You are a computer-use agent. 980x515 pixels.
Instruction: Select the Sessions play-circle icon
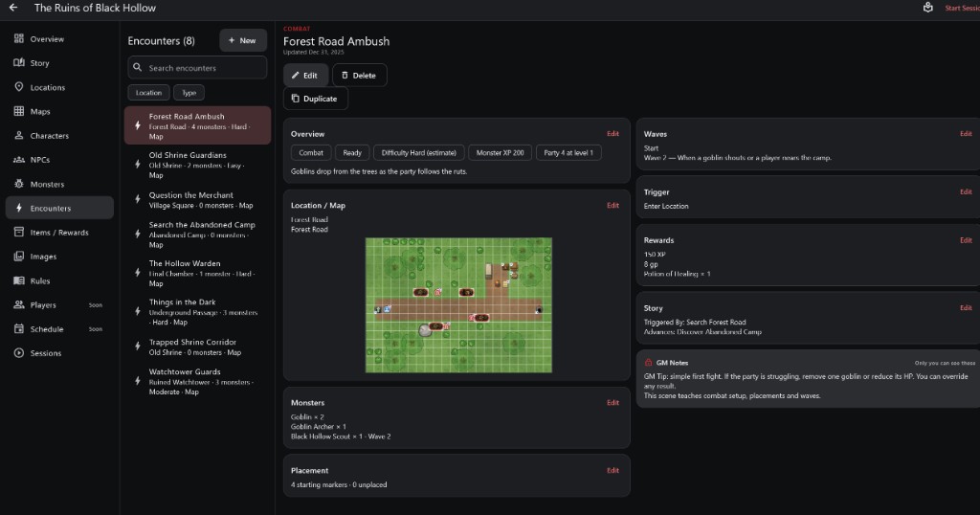[x=19, y=352]
